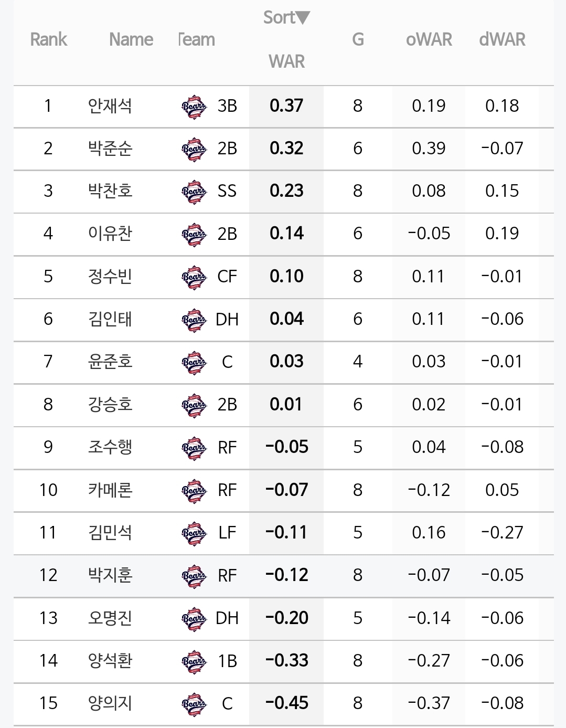Screen dimensions: 566x728
Task: Click Bears logo beside 양석환
Action: (194, 661)
